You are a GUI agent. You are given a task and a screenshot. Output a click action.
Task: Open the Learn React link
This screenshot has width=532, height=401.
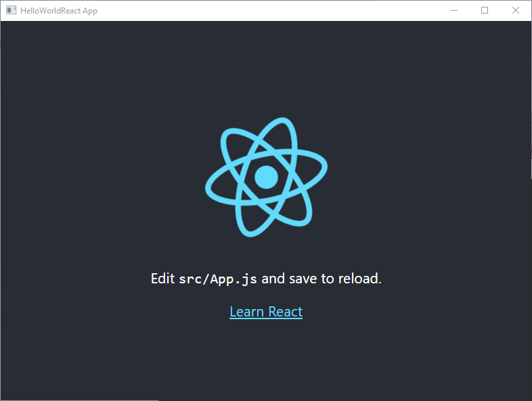tap(266, 312)
